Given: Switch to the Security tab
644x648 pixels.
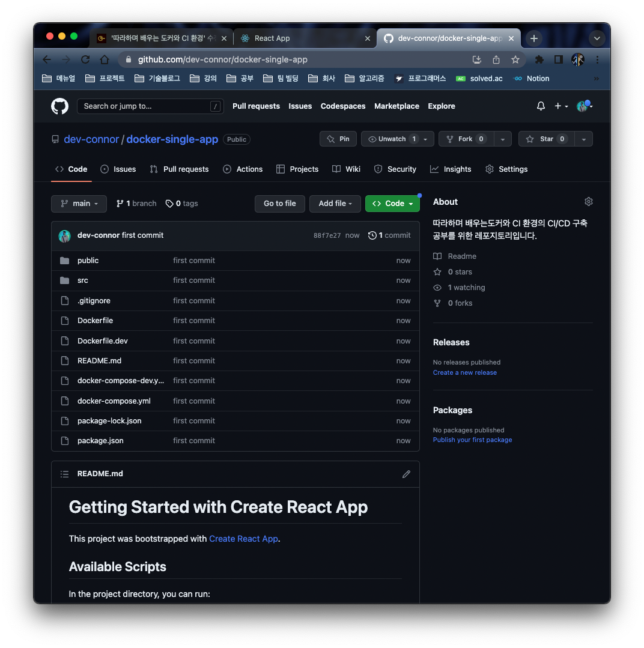Looking at the screenshot, I should pos(395,169).
